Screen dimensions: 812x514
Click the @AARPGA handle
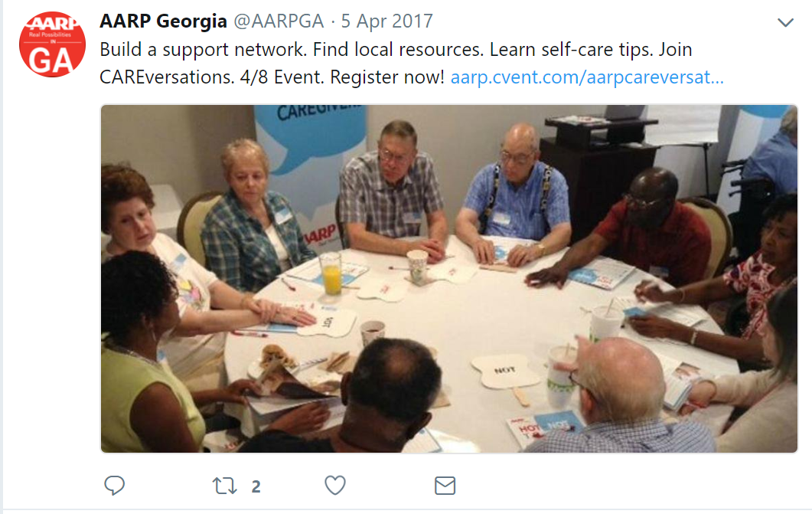pos(279,21)
